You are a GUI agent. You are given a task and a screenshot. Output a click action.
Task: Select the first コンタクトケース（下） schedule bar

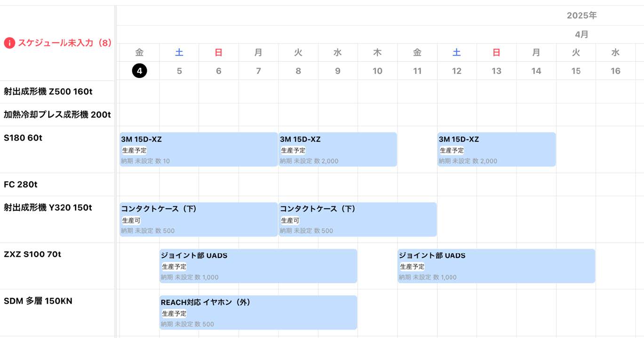pyautogui.click(x=199, y=220)
